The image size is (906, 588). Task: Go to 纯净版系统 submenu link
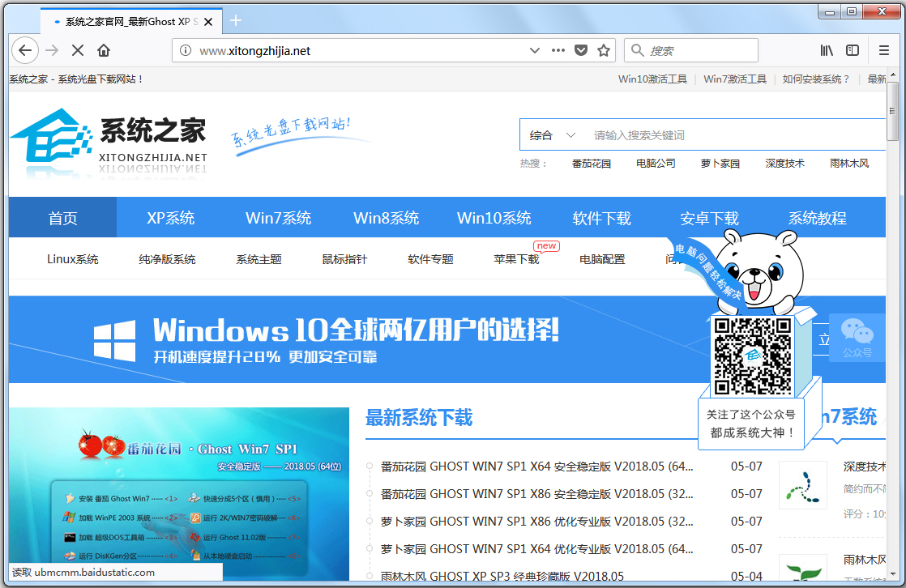[167, 259]
